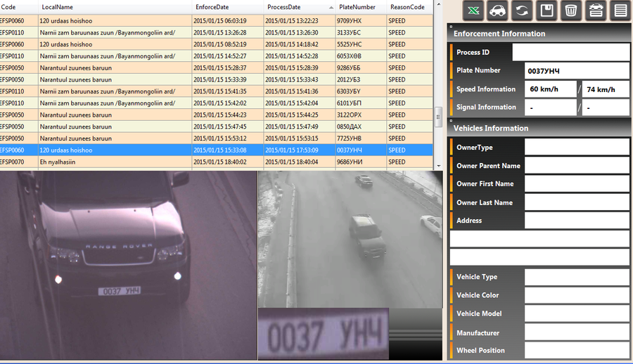The image size is (633, 364).
Task: Click the measured speed field showing 74 km/h
Action: 606,89
